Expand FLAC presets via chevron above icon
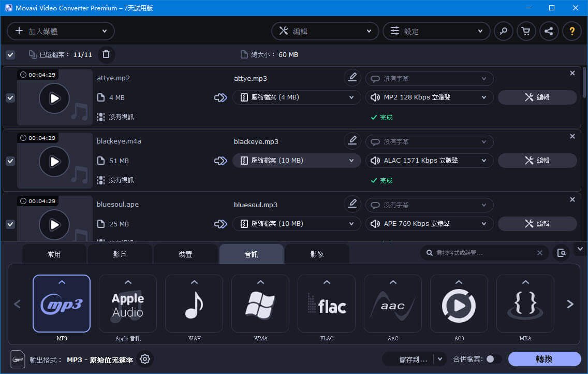Screen dimensions: 588x374 click(327, 282)
